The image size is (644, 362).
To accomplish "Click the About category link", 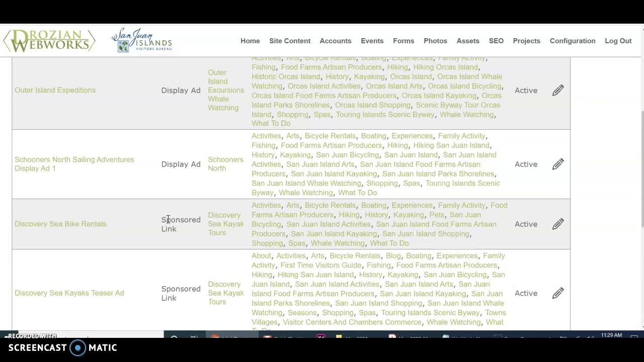I will click(261, 255).
